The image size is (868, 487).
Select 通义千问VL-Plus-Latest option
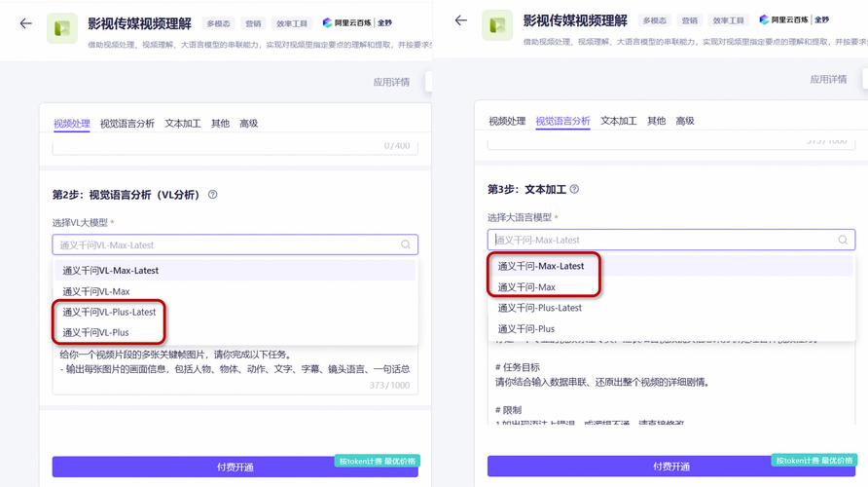click(235, 312)
